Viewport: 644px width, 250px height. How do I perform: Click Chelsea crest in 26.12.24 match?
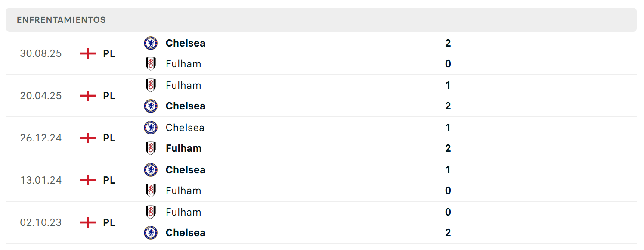click(x=151, y=128)
